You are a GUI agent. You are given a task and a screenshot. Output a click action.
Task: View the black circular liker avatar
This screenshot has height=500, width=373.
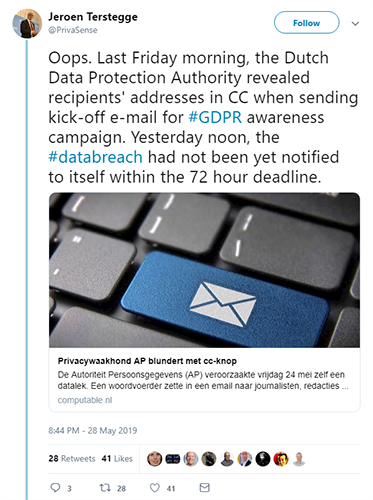[263, 459]
